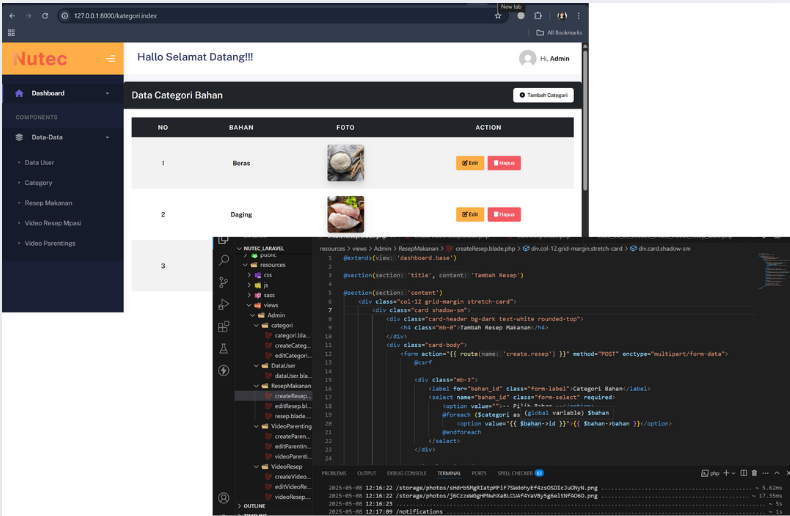Viewport: 790px width, 516px height.
Task: Open the Hi, Admin user avatar
Action: (528, 58)
